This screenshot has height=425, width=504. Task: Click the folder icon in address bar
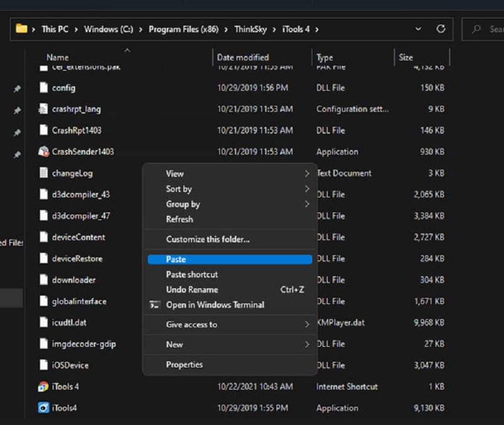click(22, 29)
